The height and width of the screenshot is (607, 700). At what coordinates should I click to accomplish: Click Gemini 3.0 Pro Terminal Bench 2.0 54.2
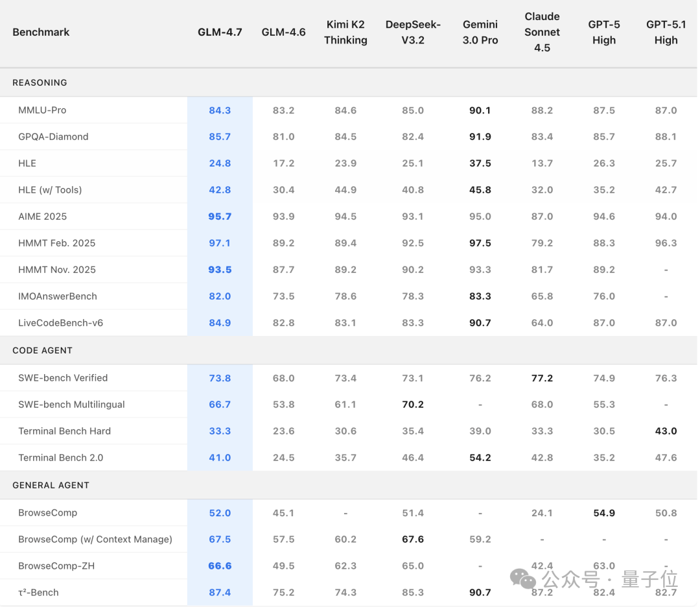tap(480, 458)
